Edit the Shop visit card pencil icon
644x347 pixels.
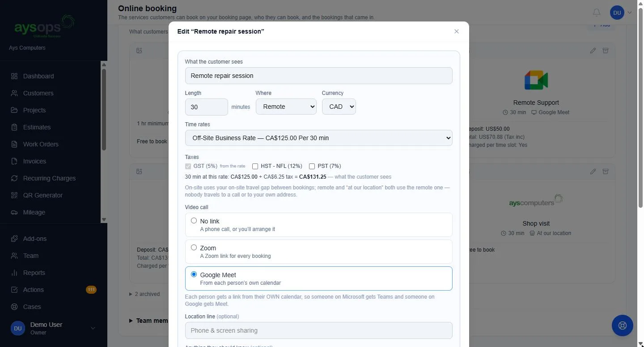click(593, 171)
